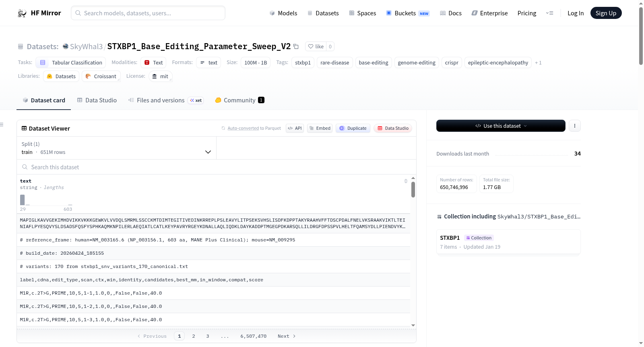Open Docs in the top navigation
The width and height of the screenshot is (644, 347).
point(450,13)
